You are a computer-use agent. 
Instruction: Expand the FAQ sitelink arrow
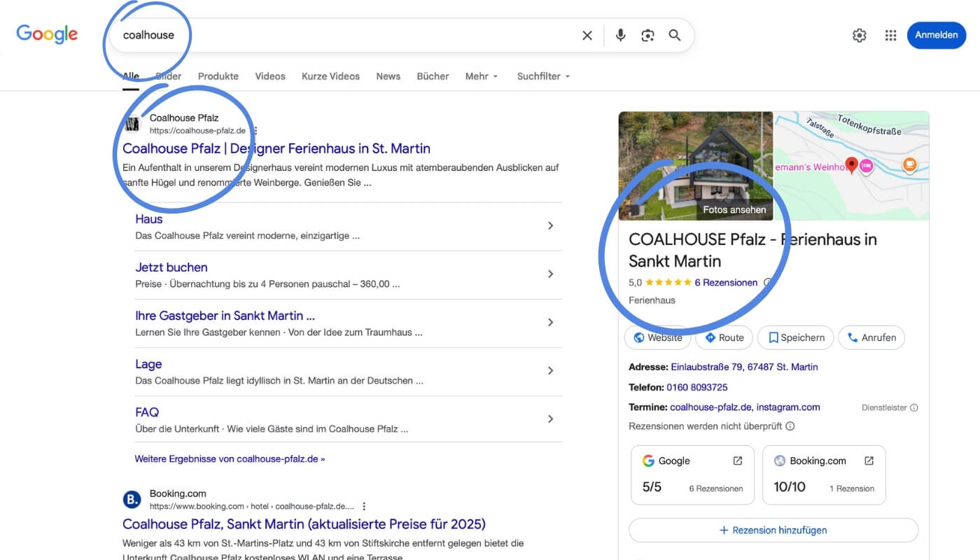(x=550, y=419)
